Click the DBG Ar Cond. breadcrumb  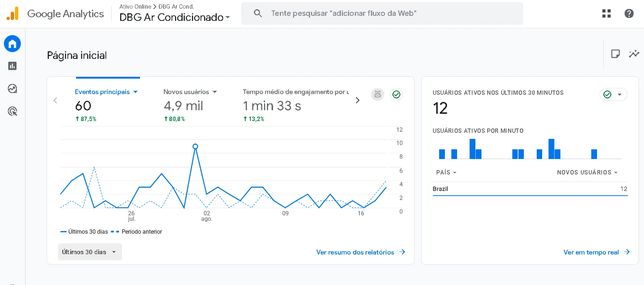pos(176,6)
